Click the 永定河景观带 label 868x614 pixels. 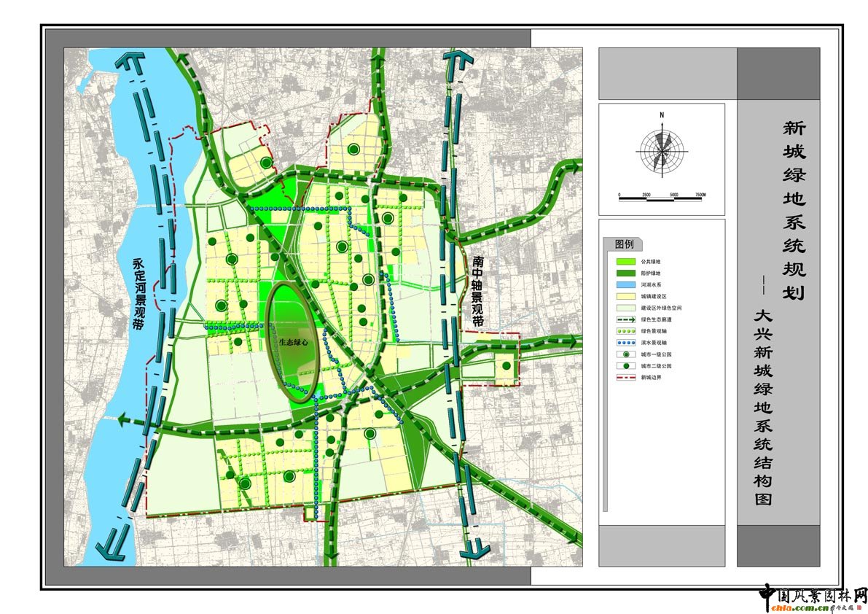click(138, 295)
